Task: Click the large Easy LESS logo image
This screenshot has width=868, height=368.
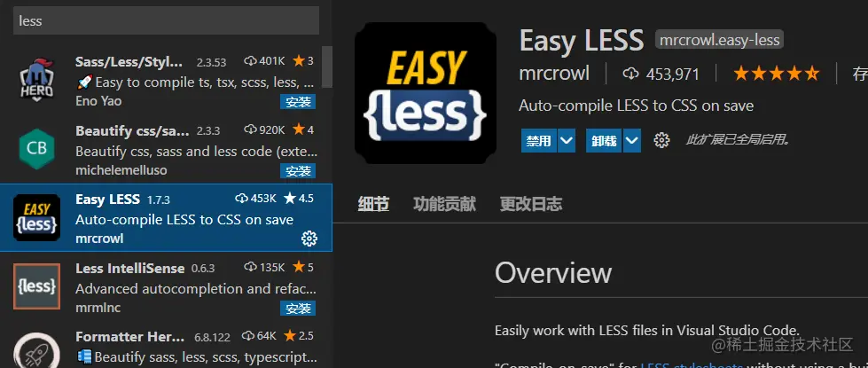Action: (426, 93)
